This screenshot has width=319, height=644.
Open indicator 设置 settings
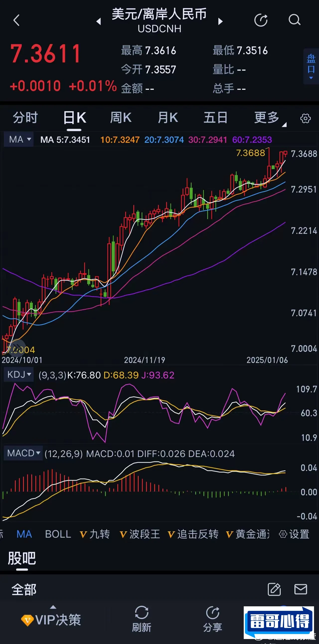coord(294,534)
